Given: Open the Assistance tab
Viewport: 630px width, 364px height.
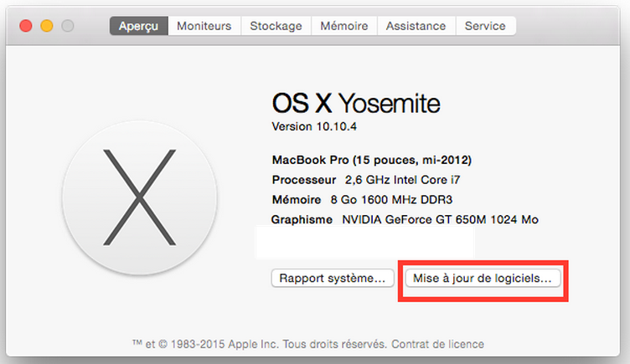Looking at the screenshot, I should (416, 26).
